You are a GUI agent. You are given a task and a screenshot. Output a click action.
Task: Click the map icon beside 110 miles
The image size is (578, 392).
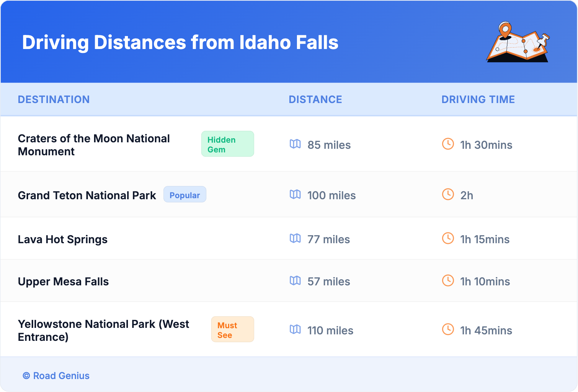[295, 329]
